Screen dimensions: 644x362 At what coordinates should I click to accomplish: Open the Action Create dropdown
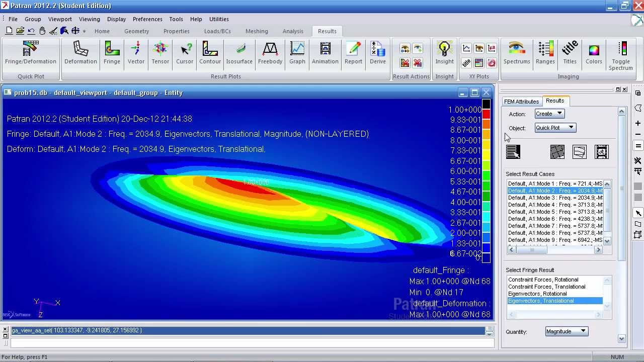click(x=549, y=114)
